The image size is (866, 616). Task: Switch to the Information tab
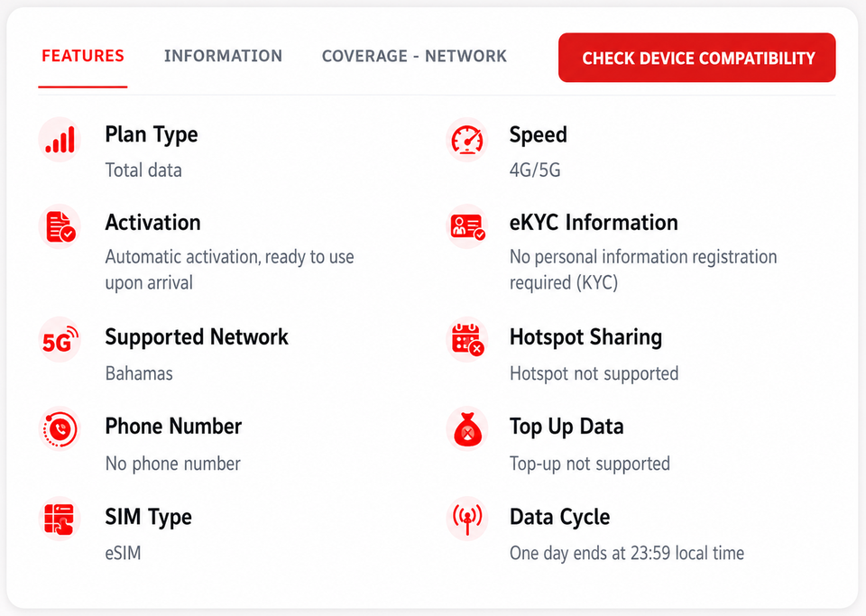click(223, 56)
